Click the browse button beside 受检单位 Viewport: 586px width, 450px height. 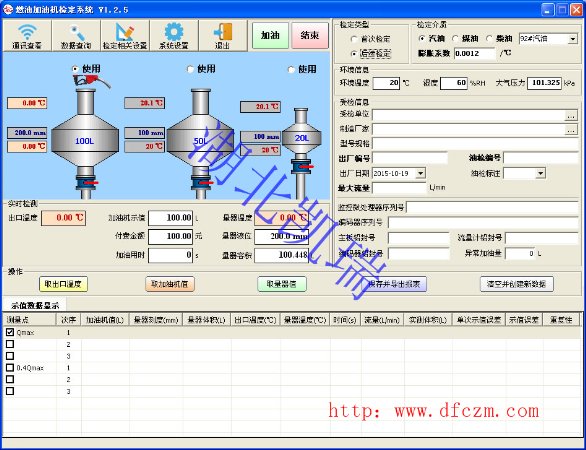point(571,116)
